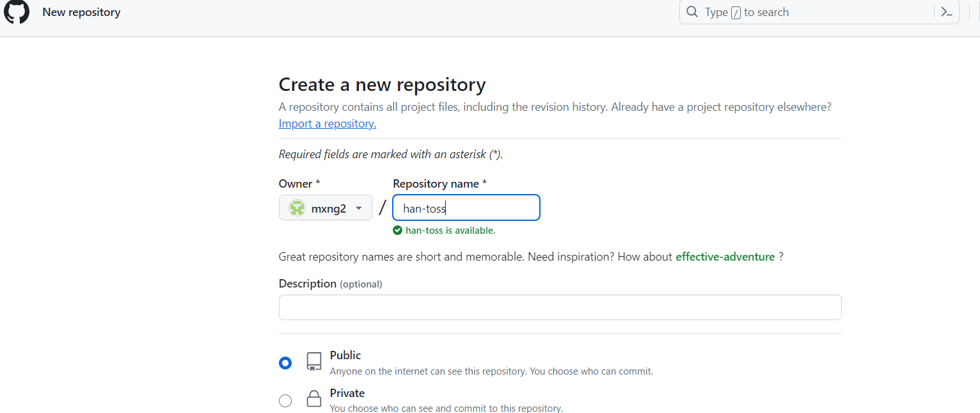Open GitHub home via the Octocat logo

pos(17,12)
